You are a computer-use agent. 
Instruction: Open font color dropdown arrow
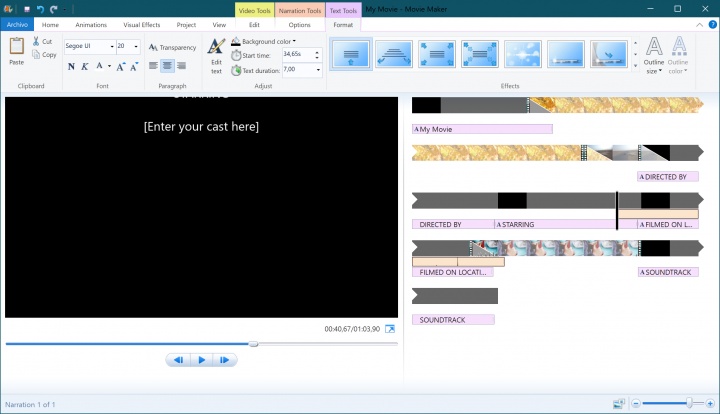pos(109,66)
